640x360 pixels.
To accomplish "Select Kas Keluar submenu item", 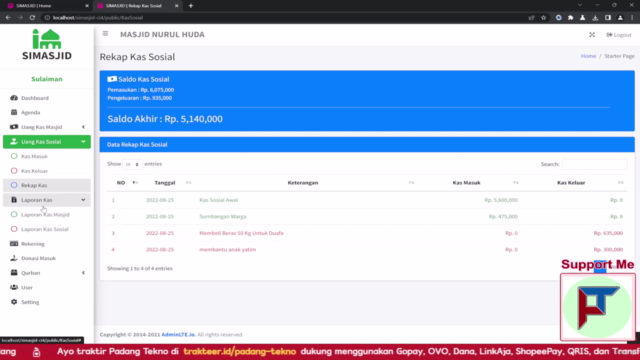I will tap(47, 171).
